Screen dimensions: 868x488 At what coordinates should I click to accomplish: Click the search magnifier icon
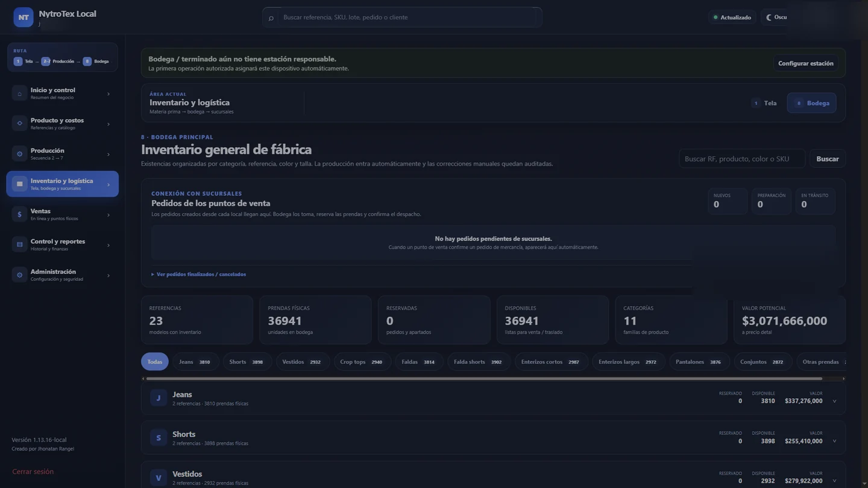tap(271, 18)
